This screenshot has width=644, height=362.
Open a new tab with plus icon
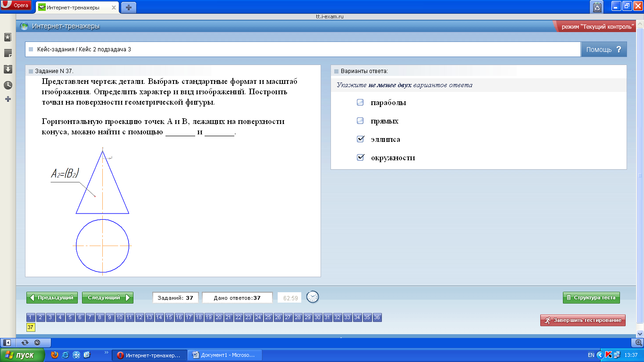[x=128, y=8]
